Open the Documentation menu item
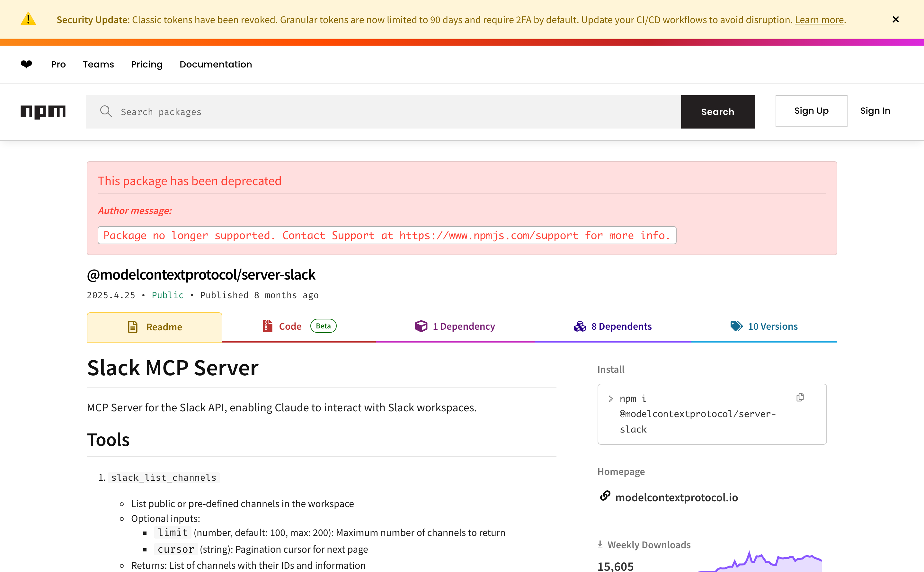 tap(216, 64)
